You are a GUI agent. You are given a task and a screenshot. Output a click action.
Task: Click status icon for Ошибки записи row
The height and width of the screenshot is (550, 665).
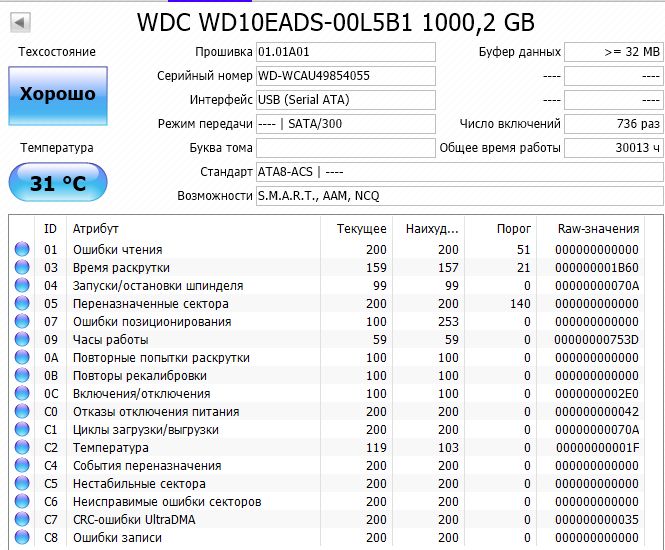click(x=22, y=537)
